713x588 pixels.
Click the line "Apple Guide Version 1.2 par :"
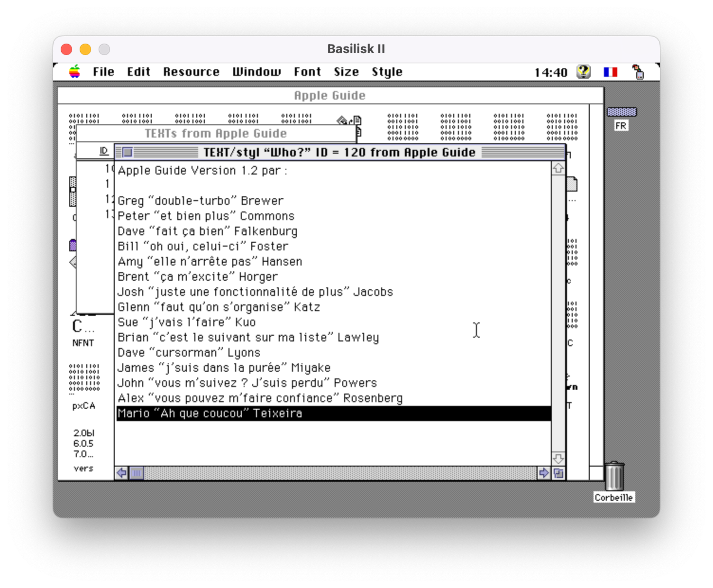point(202,171)
